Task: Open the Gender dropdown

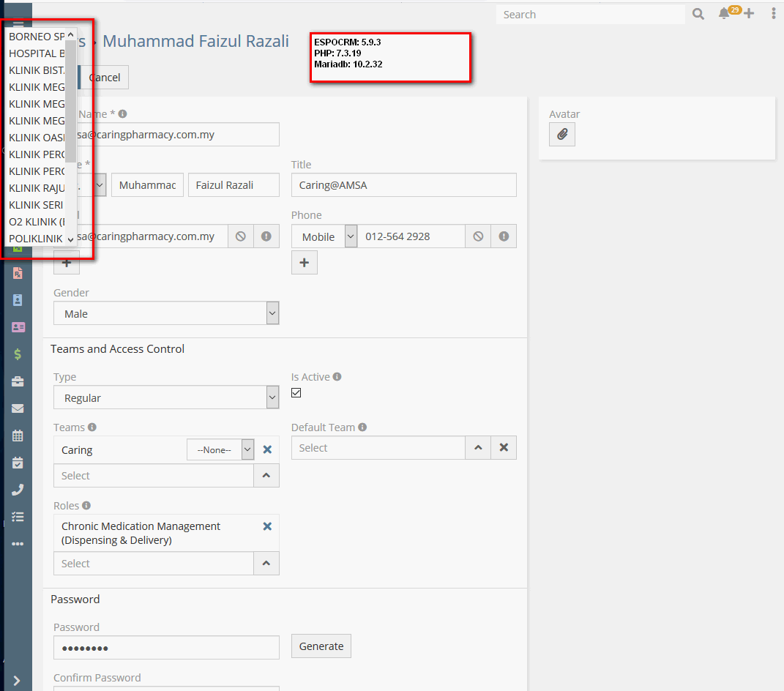Action: (x=166, y=313)
